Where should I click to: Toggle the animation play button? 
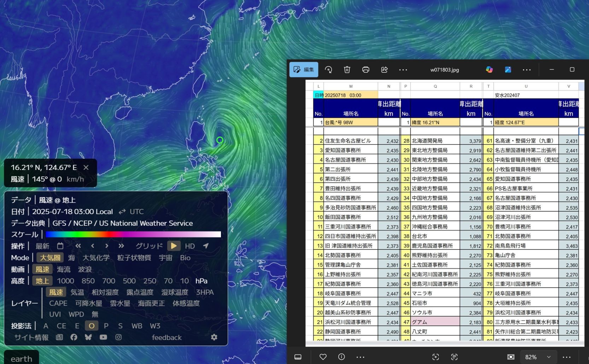click(x=174, y=246)
